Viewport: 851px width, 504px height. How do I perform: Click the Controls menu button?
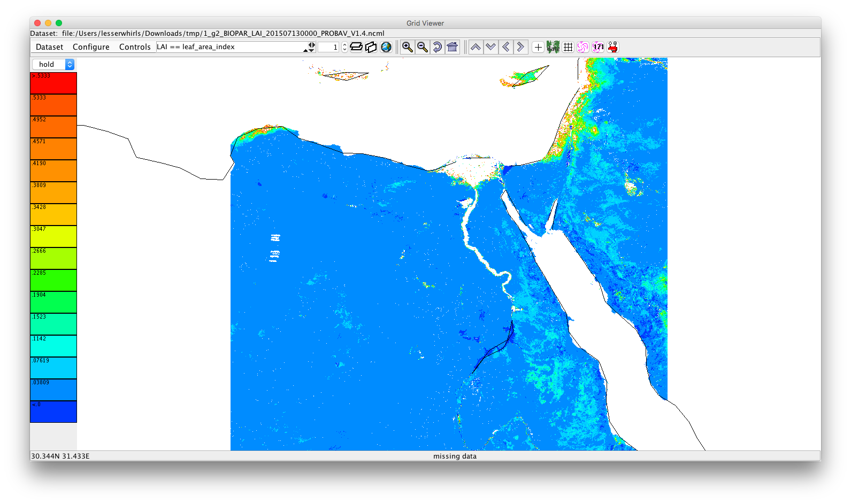click(135, 47)
